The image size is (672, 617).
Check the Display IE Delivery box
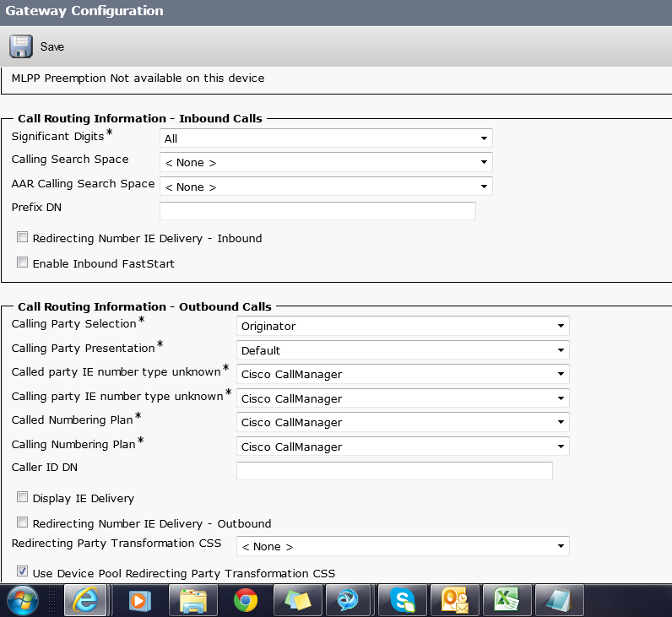coord(22,497)
